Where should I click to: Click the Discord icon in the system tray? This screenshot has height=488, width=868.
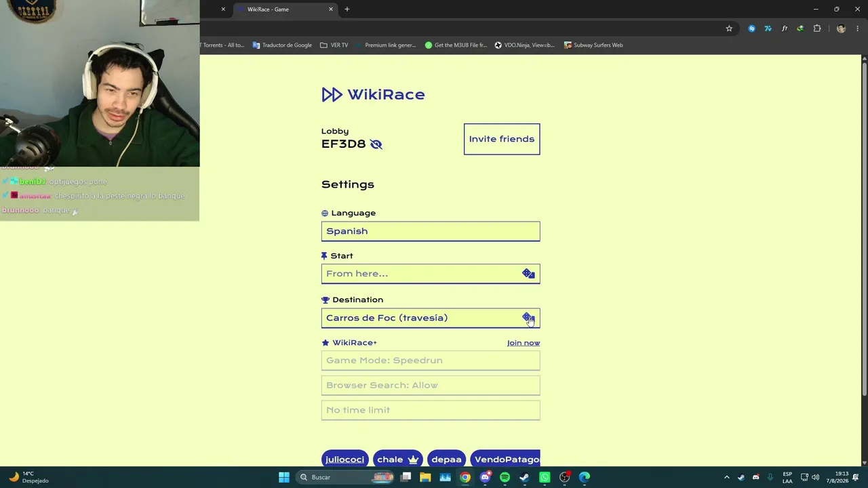pos(755,477)
